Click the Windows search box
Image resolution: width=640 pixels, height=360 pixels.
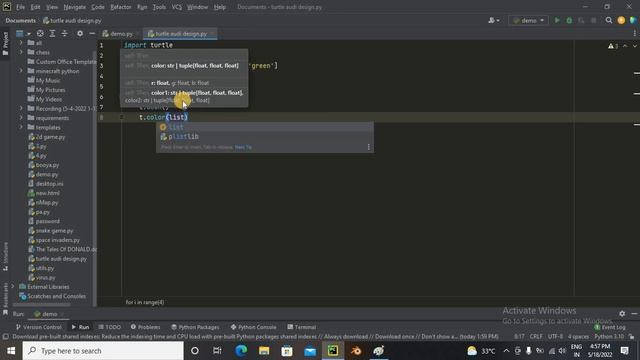(103, 351)
